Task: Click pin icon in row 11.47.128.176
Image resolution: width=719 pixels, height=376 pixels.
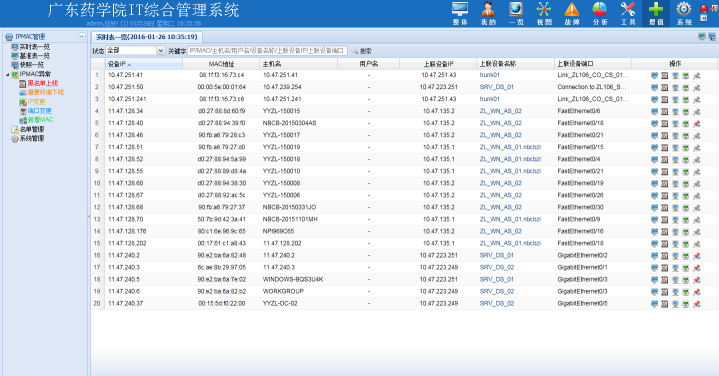Action: coord(697,232)
